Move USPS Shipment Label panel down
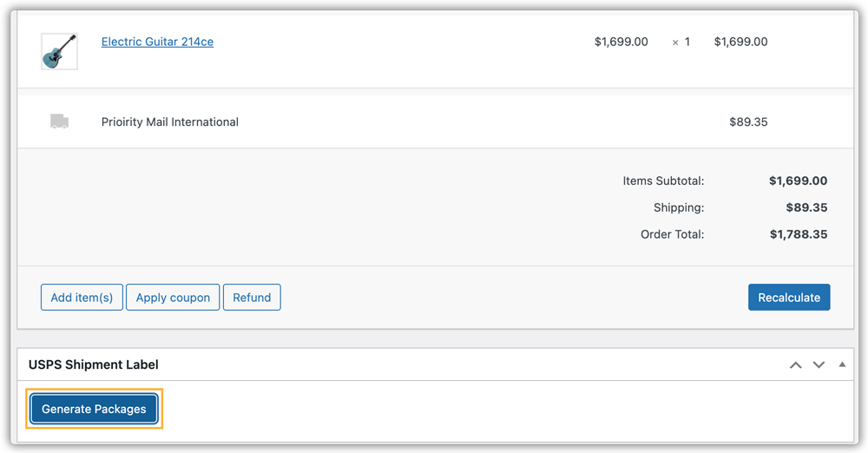This screenshot has height=453, width=868. [x=819, y=365]
